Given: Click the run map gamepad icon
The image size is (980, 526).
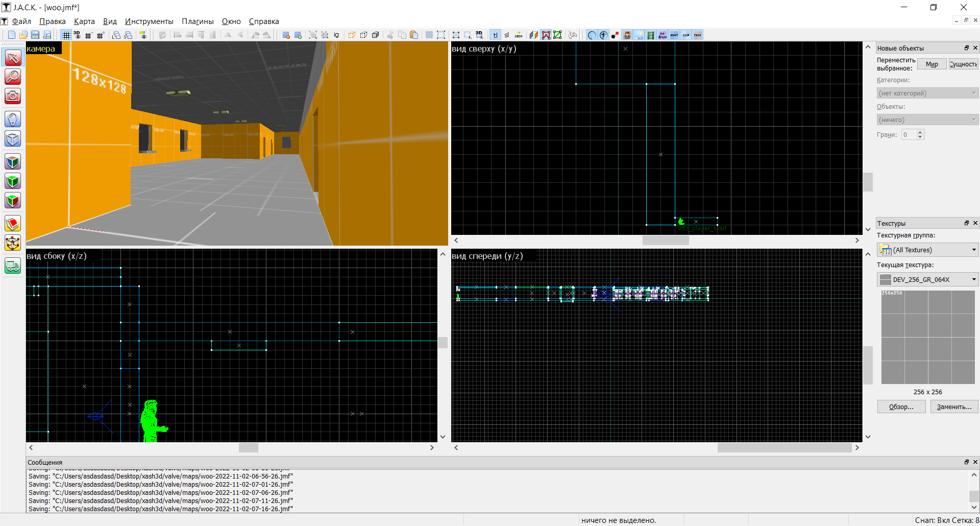Looking at the screenshot, I should click(x=573, y=35).
